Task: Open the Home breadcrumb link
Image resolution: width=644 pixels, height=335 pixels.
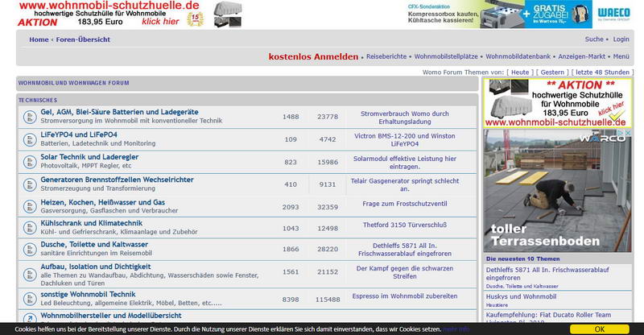Action: (39, 39)
